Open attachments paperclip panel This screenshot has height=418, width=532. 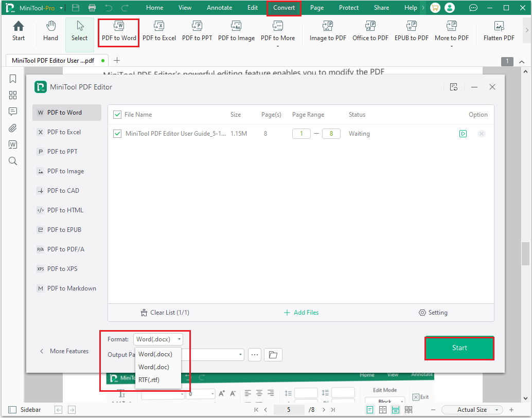tap(13, 128)
